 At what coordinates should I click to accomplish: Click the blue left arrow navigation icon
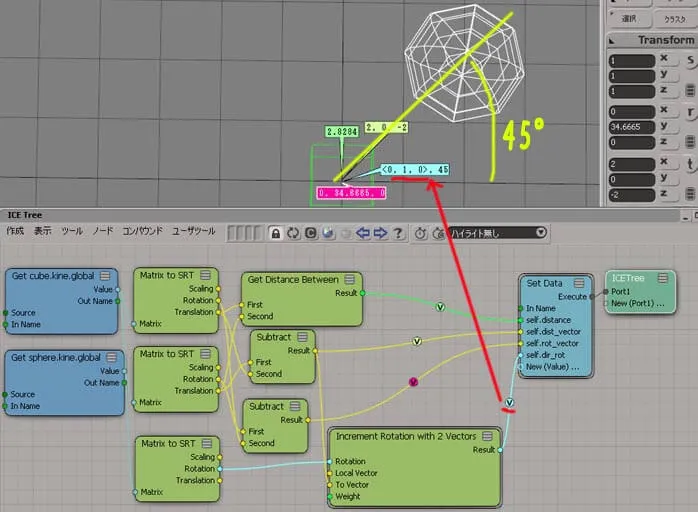click(x=363, y=233)
